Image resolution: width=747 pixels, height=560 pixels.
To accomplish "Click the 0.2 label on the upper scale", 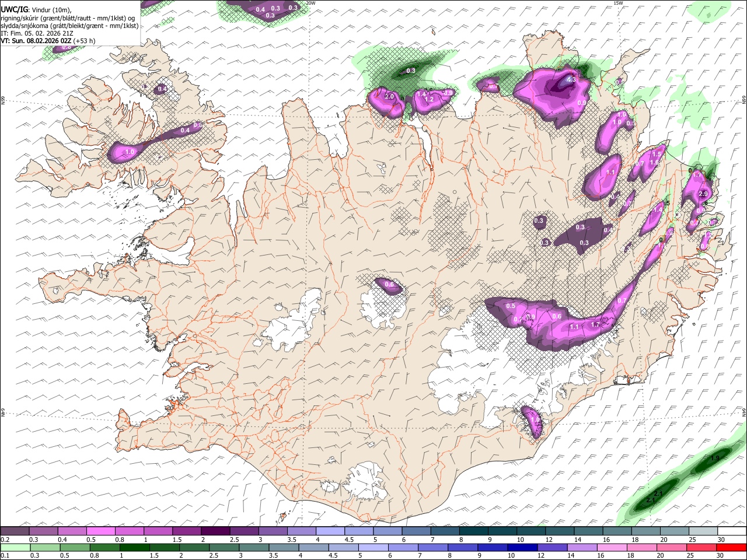I will [5, 540].
